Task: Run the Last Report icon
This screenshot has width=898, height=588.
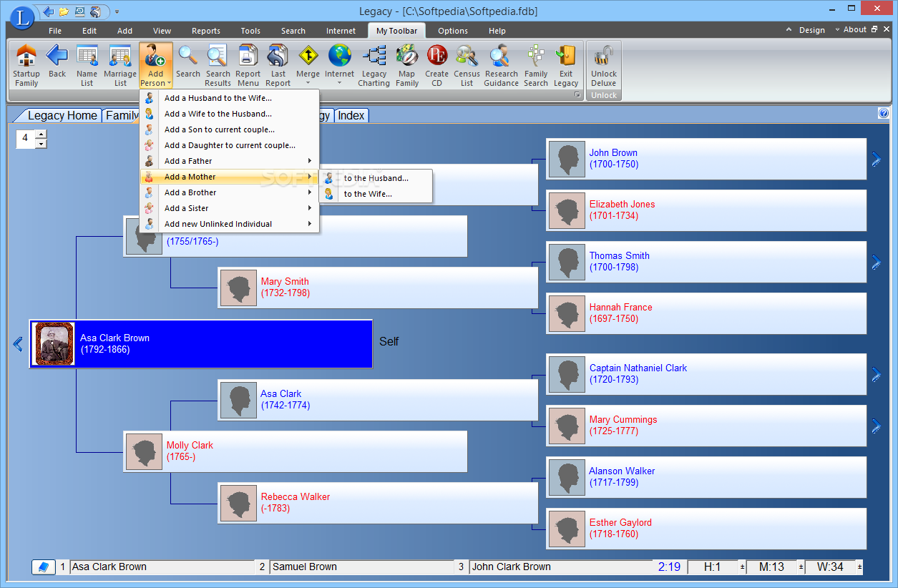Action: click(x=278, y=65)
